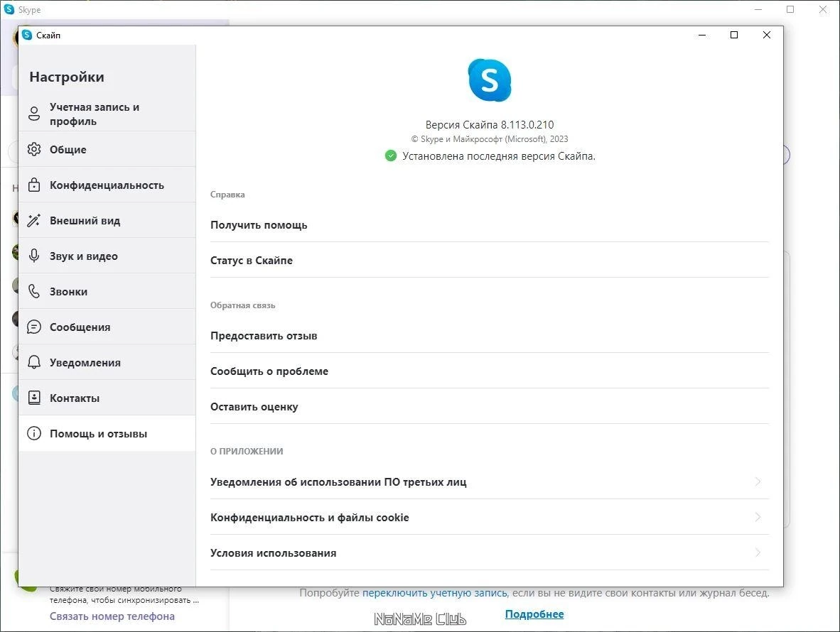Minimize the Скайп settings window

(x=702, y=35)
